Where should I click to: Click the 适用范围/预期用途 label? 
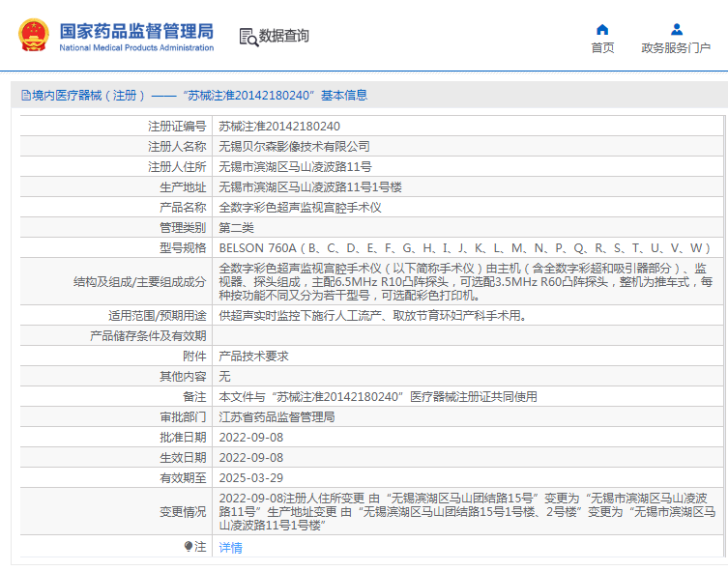click(x=158, y=316)
